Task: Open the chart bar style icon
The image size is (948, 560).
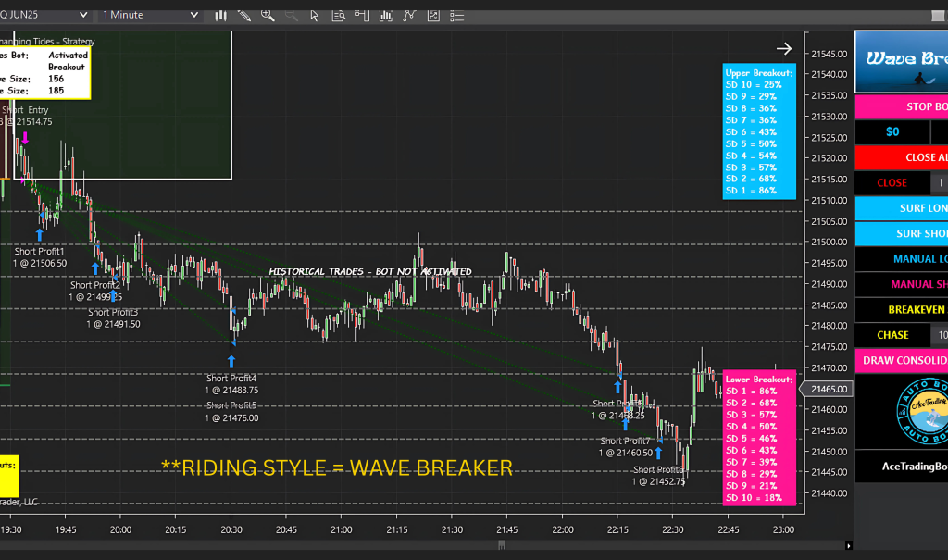Action: (220, 16)
